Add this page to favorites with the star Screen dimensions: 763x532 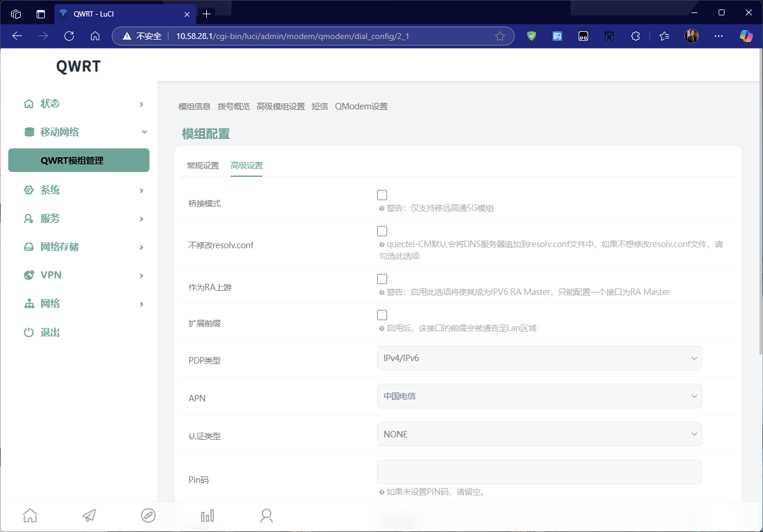[x=500, y=36]
